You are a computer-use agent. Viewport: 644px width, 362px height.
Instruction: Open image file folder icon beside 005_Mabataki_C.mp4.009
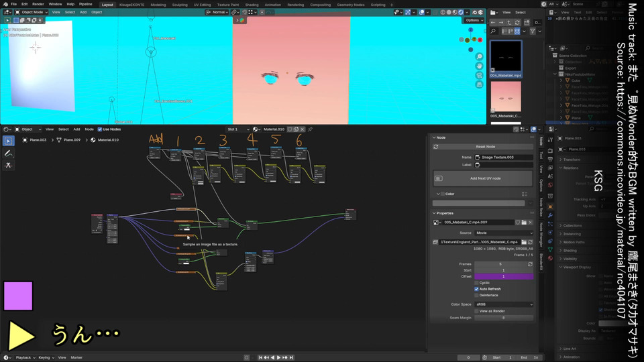[524, 222]
